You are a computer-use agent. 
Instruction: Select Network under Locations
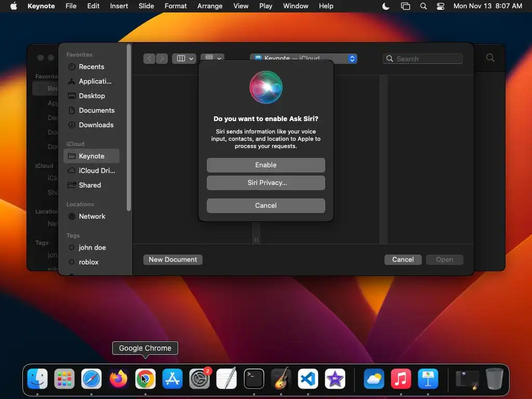coord(91,217)
